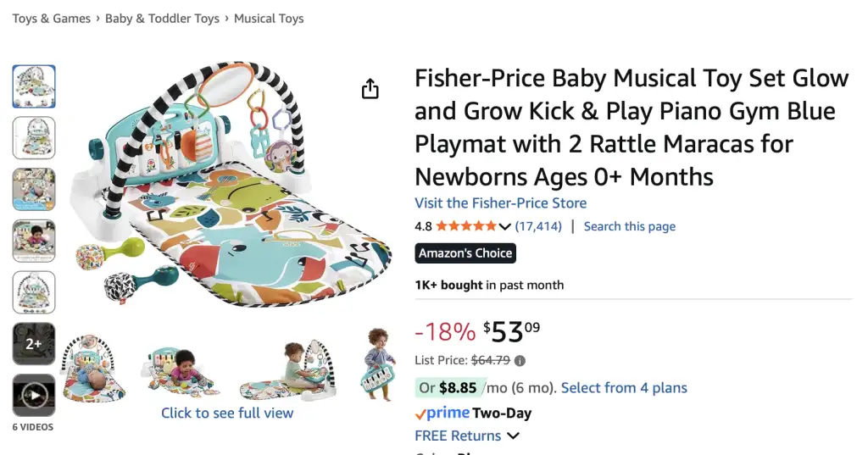The image size is (868, 455).
Task: Select the third product thumbnail image
Action: pos(34,189)
